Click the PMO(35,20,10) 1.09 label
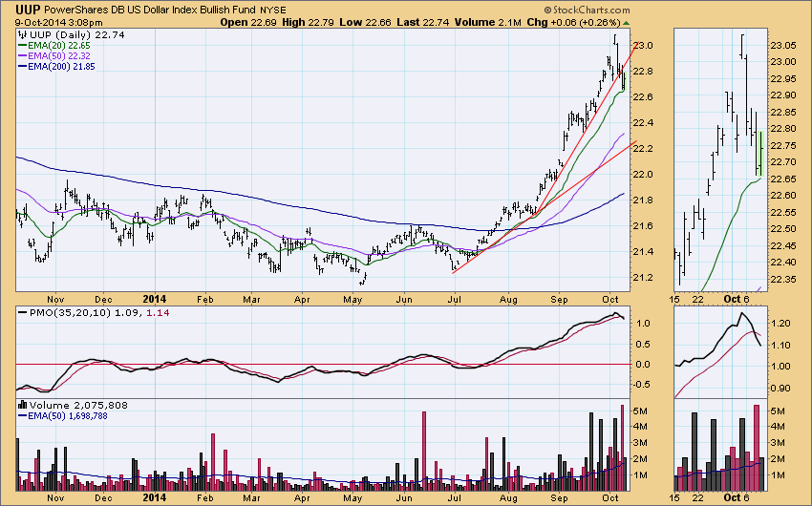This screenshot has width=812, height=506. click(85, 312)
